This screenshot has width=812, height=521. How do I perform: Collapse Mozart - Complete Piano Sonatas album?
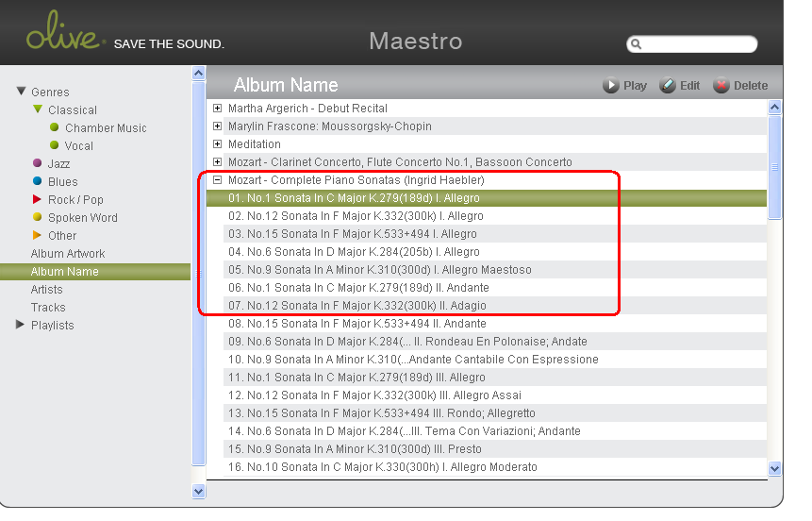click(218, 180)
